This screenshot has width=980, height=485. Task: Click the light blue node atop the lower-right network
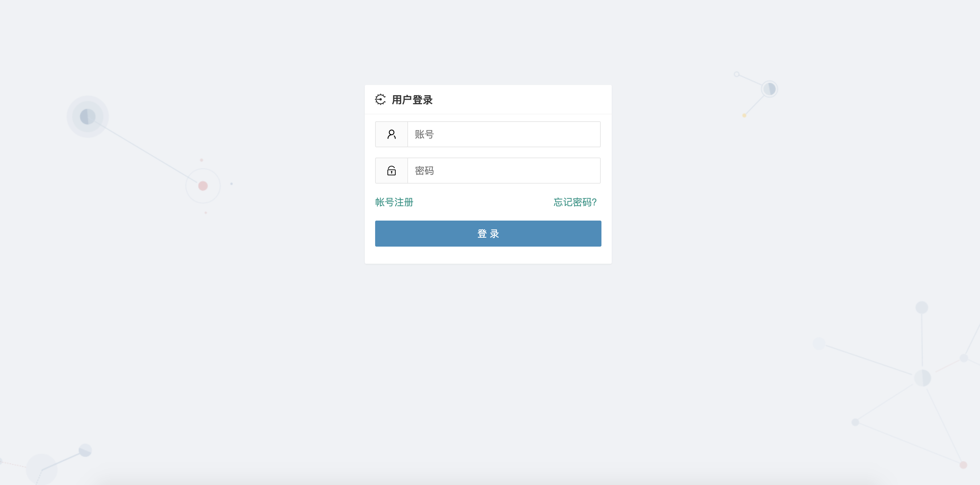[x=921, y=308]
